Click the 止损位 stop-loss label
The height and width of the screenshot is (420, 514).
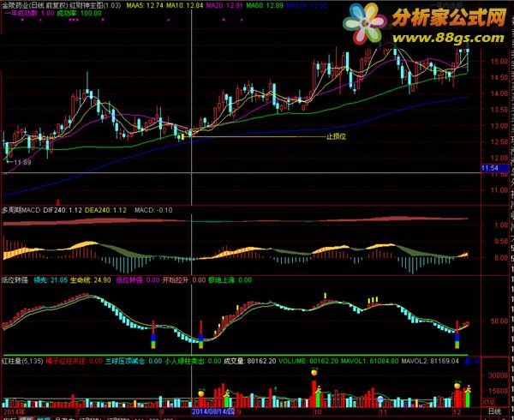(x=336, y=136)
